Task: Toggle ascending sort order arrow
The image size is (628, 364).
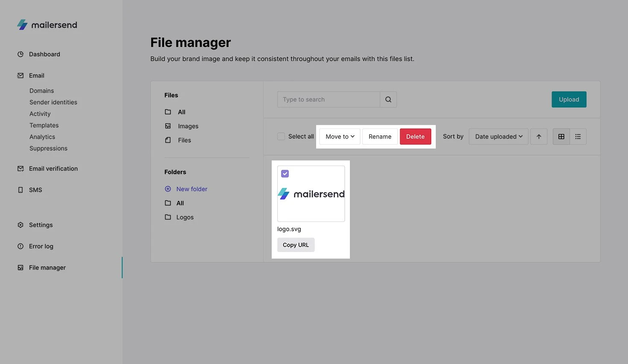Action: coord(539,137)
